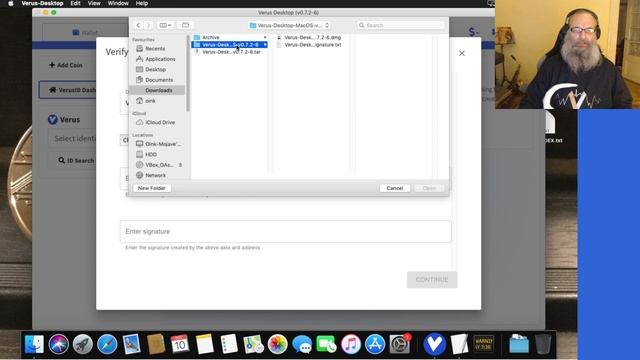
Task: Open iTunes music icon in Dock
Action: [351, 344]
